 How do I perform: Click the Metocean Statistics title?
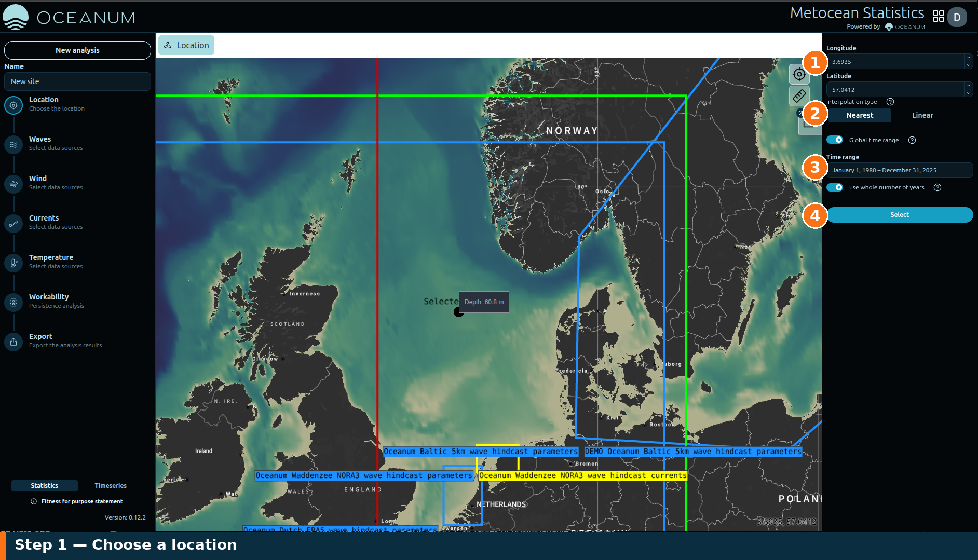click(857, 13)
